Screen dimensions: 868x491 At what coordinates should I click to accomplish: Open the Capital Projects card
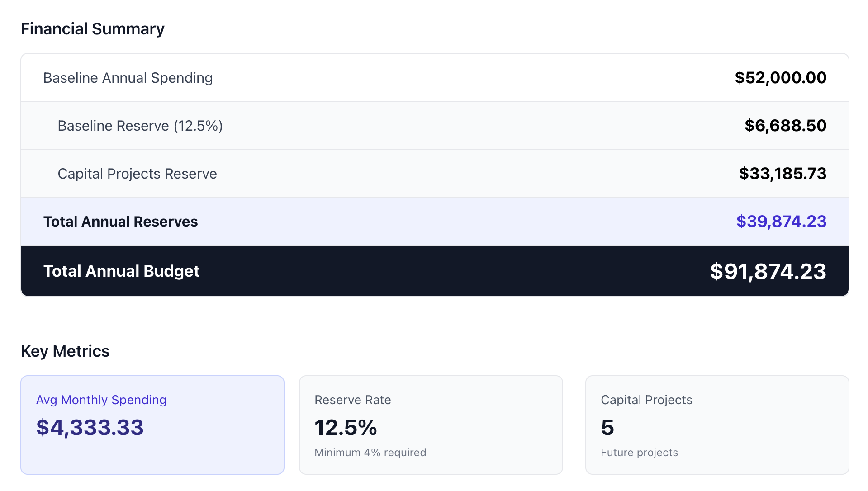(x=717, y=425)
